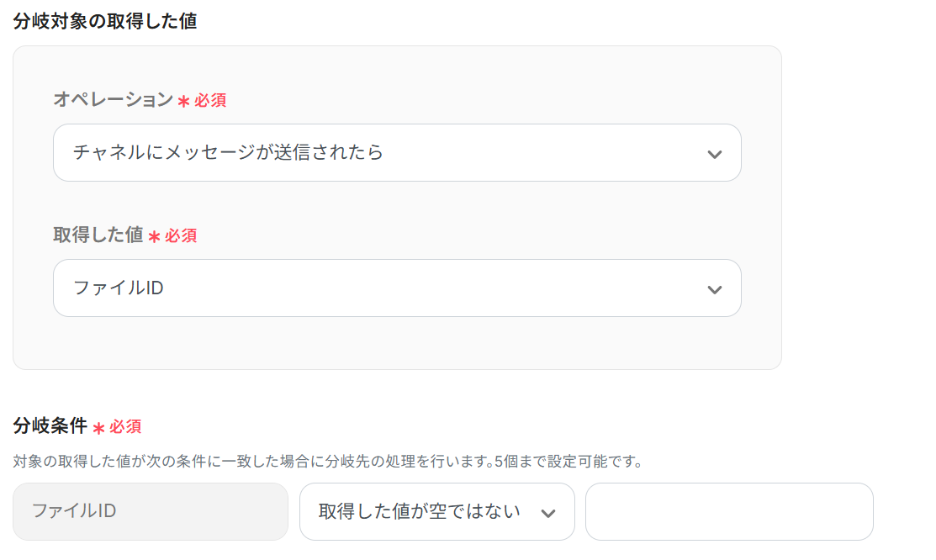The image size is (936, 560).
Task: Click the chevron arrow in the 取得した値 dropdown
Action: 714,289
